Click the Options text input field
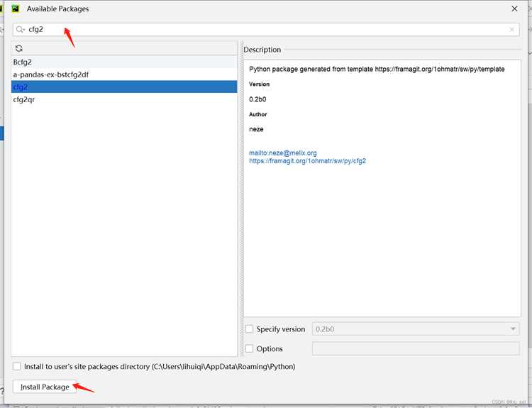The image size is (532, 408). pyautogui.click(x=416, y=348)
